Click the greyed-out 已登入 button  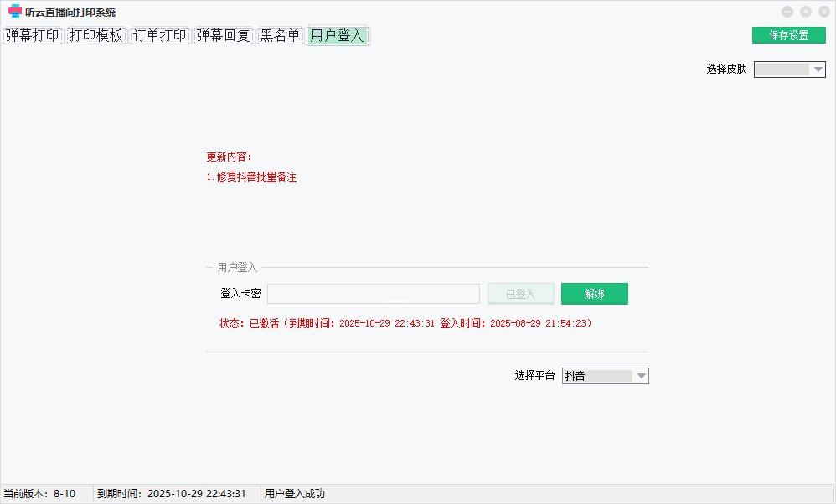(520, 294)
